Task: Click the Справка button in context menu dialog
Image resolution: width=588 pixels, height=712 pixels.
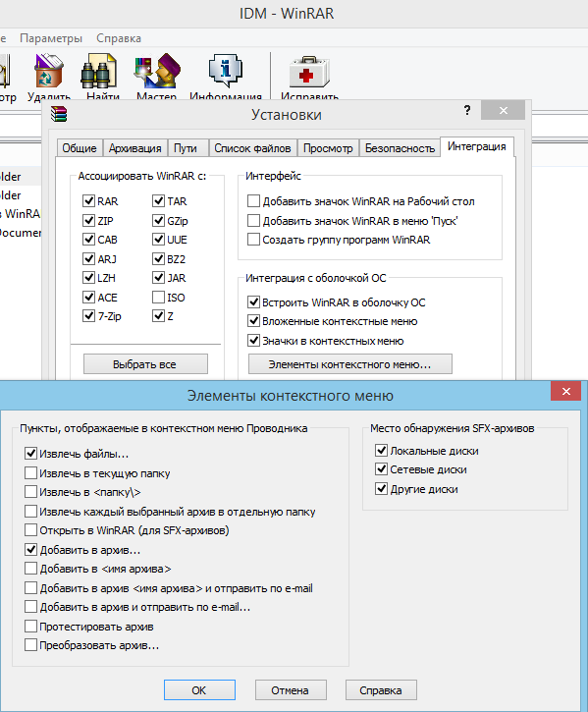Action: (381, 690)
